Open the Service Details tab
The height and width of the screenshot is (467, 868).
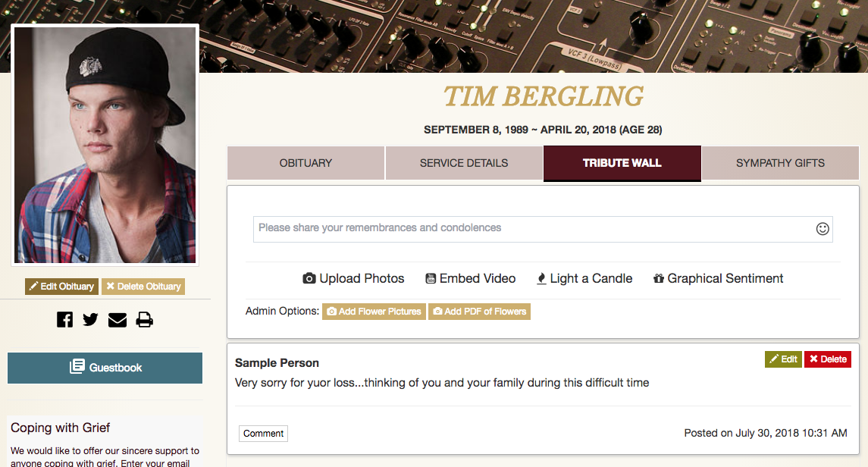464,163
